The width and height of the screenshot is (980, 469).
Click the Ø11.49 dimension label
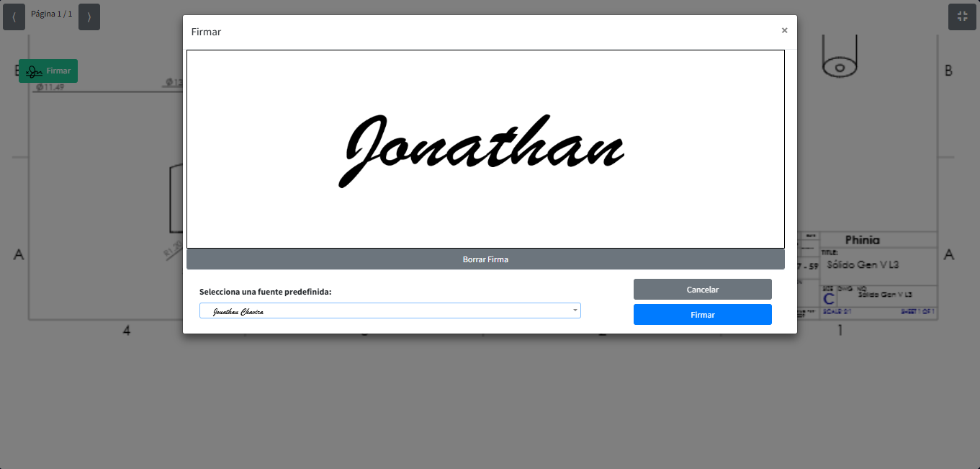[x=50, y=87]
